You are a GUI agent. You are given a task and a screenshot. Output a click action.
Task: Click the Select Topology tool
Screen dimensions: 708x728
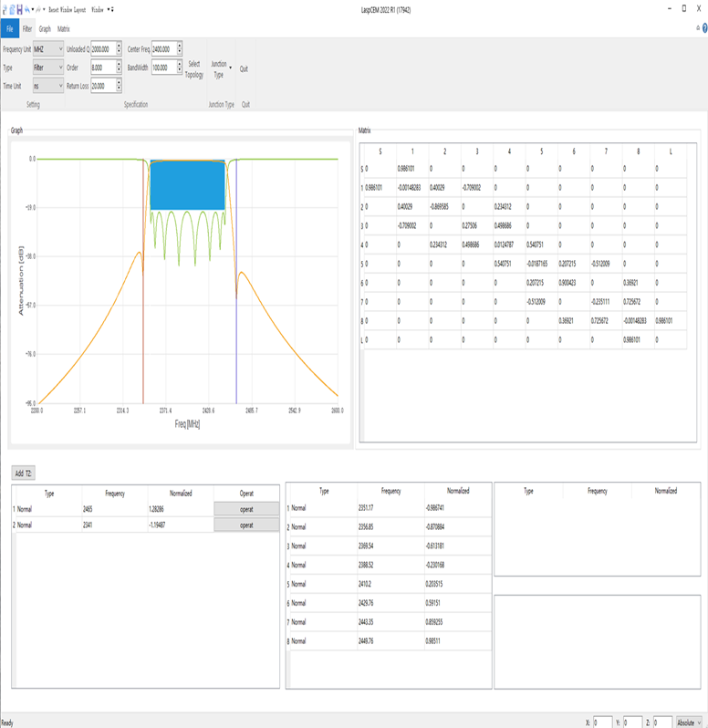click(x=194, y=69)
